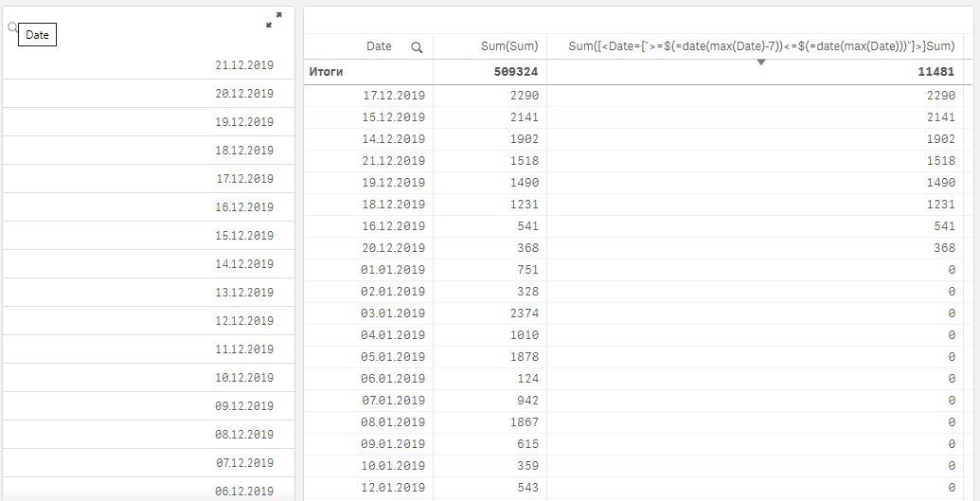Screen dimensions: 980x501
Task: Select 06.12.2019 in the Date filter list
Action: coord(243,491)
